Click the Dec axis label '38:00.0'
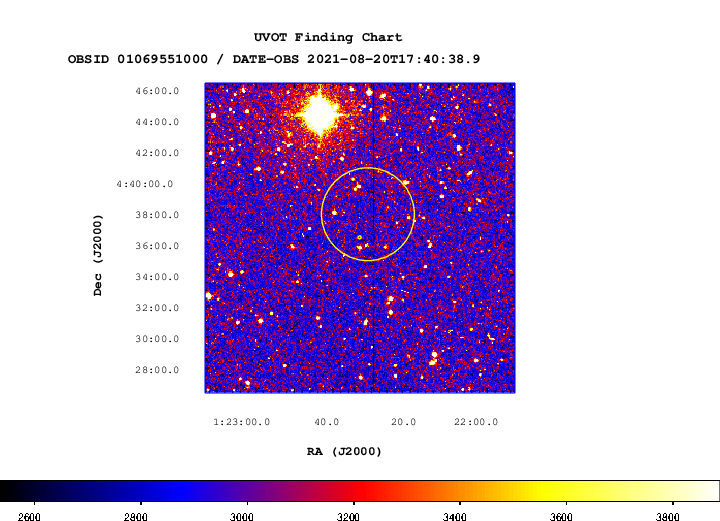This screenshot has width=720, height=521. tap(157, 215)
